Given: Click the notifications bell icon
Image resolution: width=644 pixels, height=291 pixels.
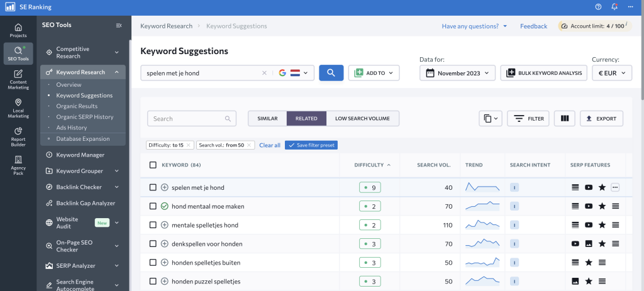Looking at the screenshot, I should coord(614,7).
